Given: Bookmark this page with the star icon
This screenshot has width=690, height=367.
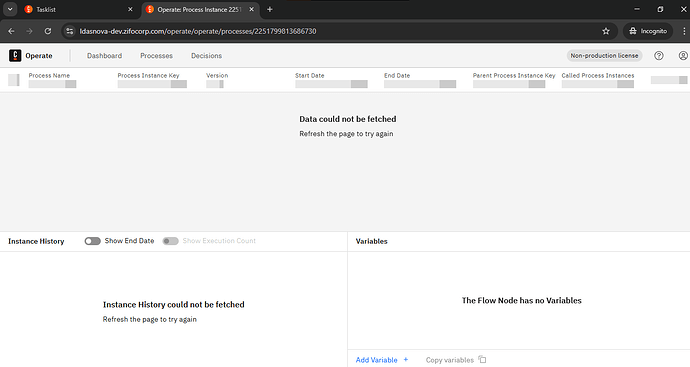Looking at the screenshot, I should (x=606, y=31).
